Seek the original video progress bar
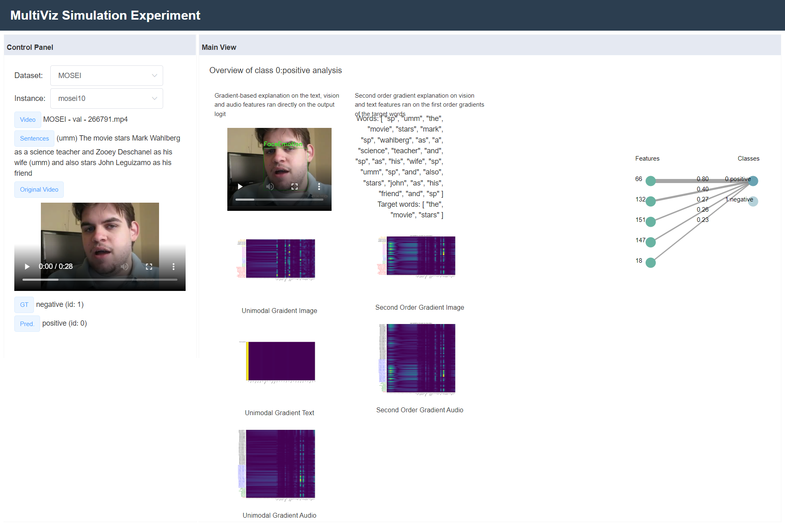The width and height of the screenshot is (785, 532). coord(100,280)
